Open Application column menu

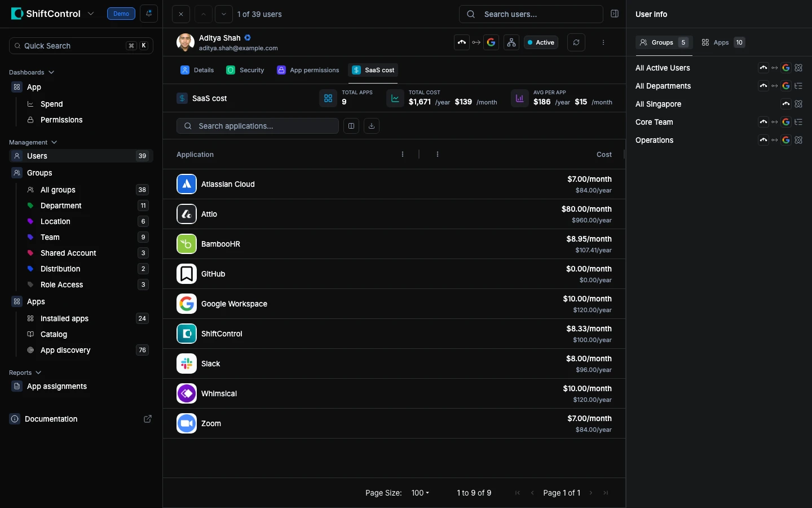point(403,154)
